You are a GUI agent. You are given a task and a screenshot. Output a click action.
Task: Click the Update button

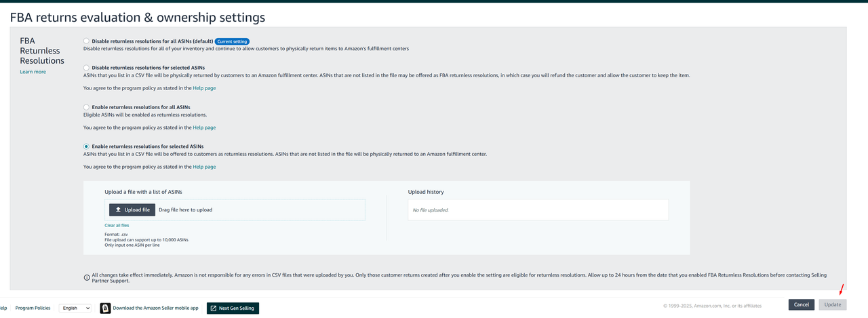[x=832, y=304]
